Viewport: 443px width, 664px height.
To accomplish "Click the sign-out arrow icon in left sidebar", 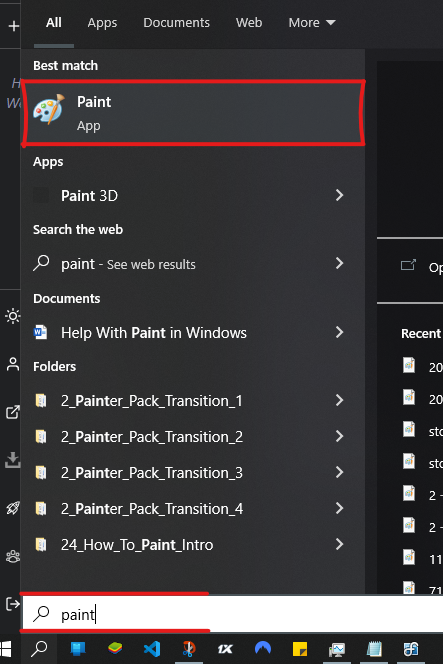I will click(x=13, y=604).
